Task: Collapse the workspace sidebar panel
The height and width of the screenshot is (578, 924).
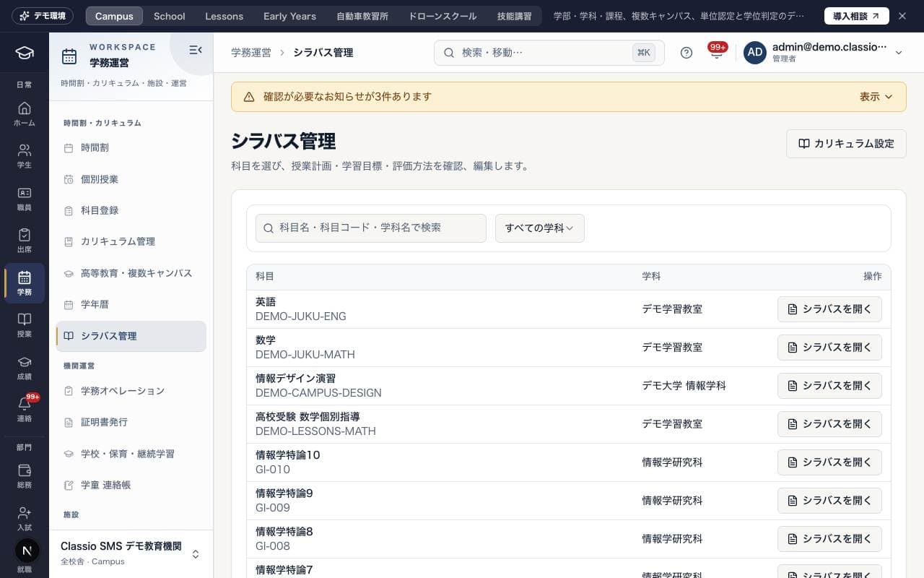Action: pos(195,50)
